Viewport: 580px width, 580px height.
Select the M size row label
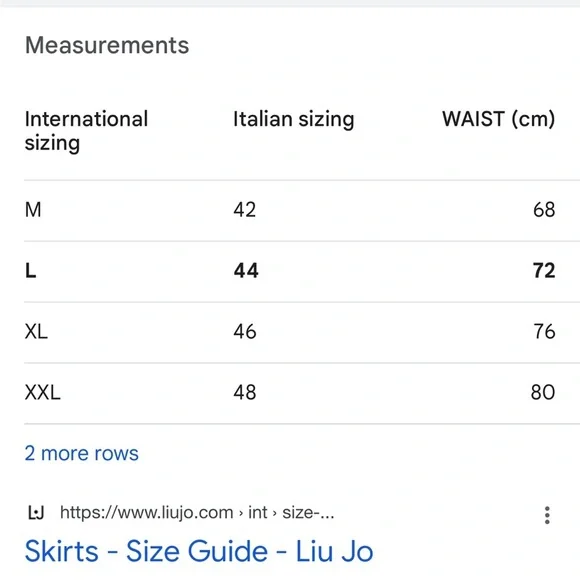[x=33, y=210]
